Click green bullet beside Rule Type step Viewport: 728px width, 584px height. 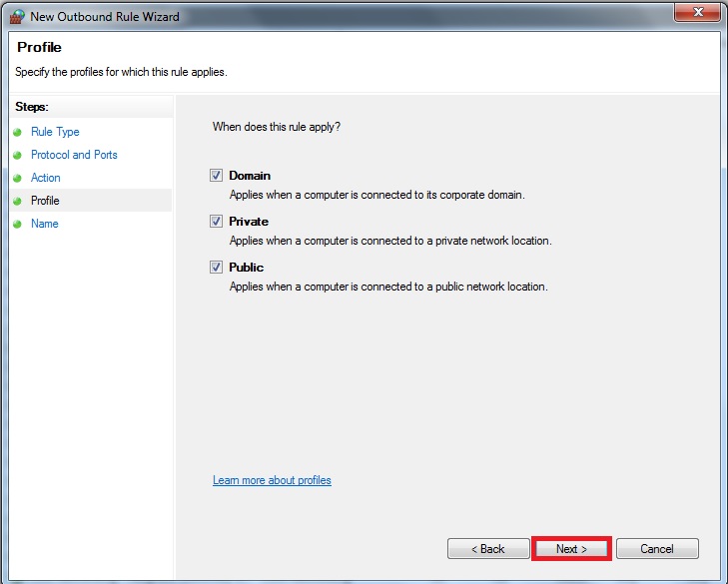[x=18, y=133]
